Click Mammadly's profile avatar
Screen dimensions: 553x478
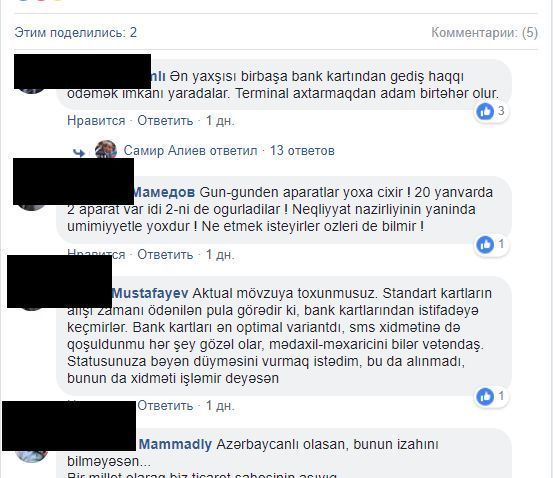click(x=31, y=455)
